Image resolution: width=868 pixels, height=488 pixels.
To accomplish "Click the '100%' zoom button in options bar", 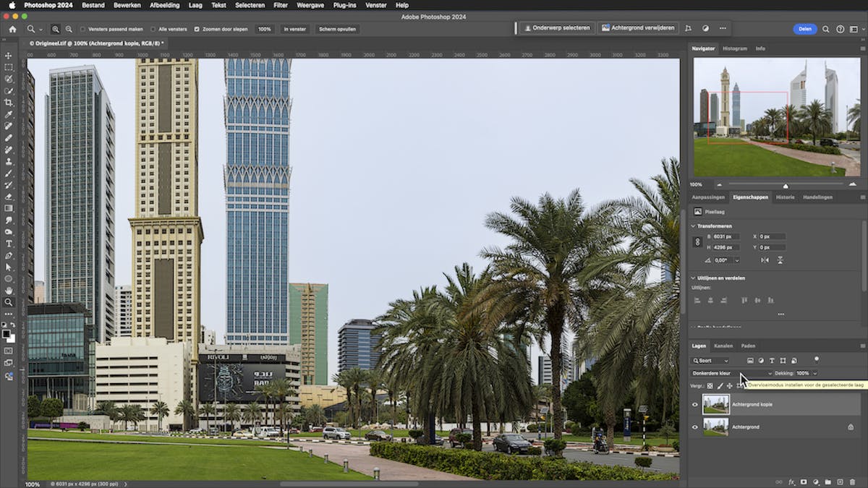I will (x=265, y=29).
